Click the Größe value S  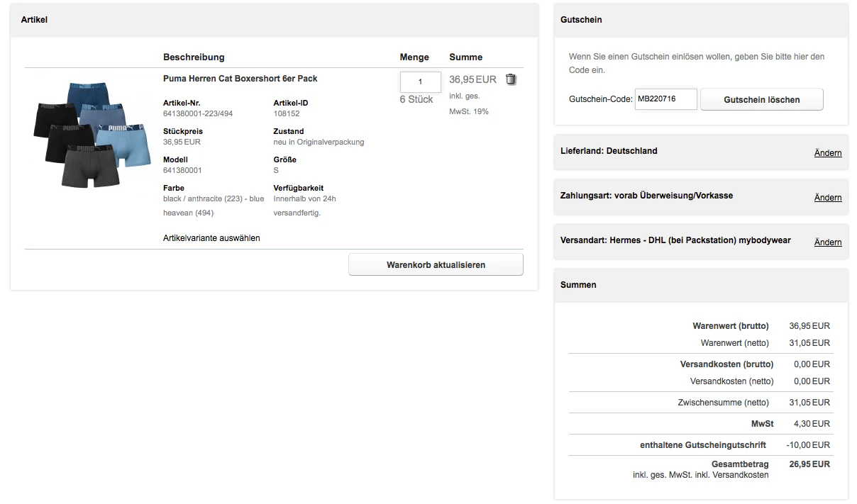click(x=276, y=170)
